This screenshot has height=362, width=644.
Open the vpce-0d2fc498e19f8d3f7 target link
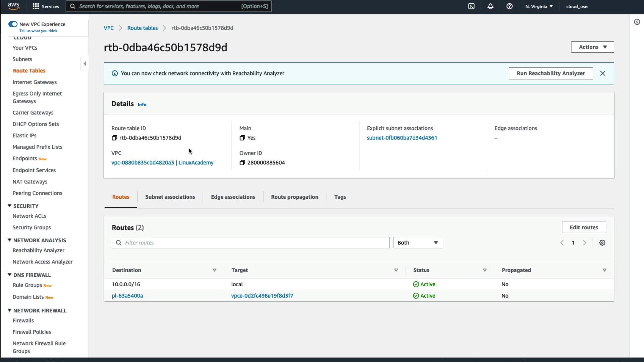click(x=262, y=296)
